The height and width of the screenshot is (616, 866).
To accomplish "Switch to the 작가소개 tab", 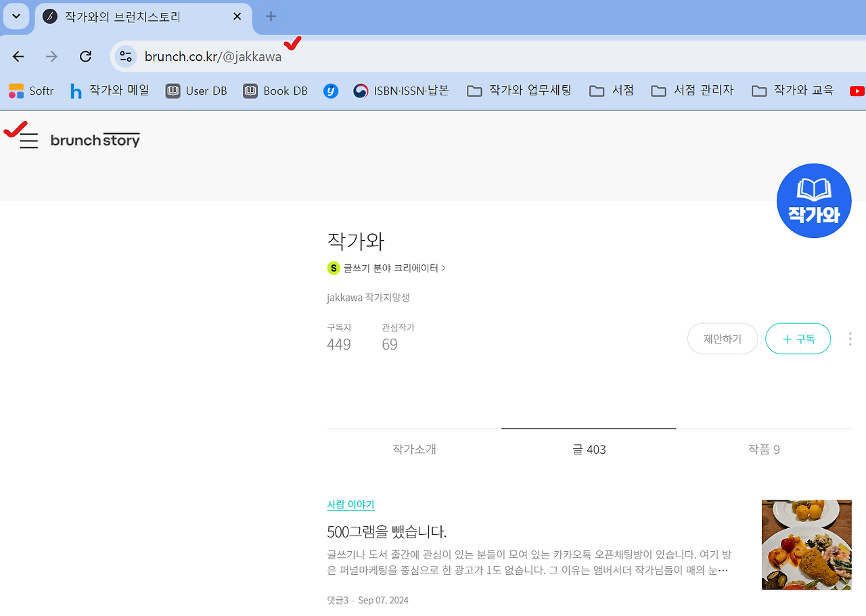I will click(413, 449).
